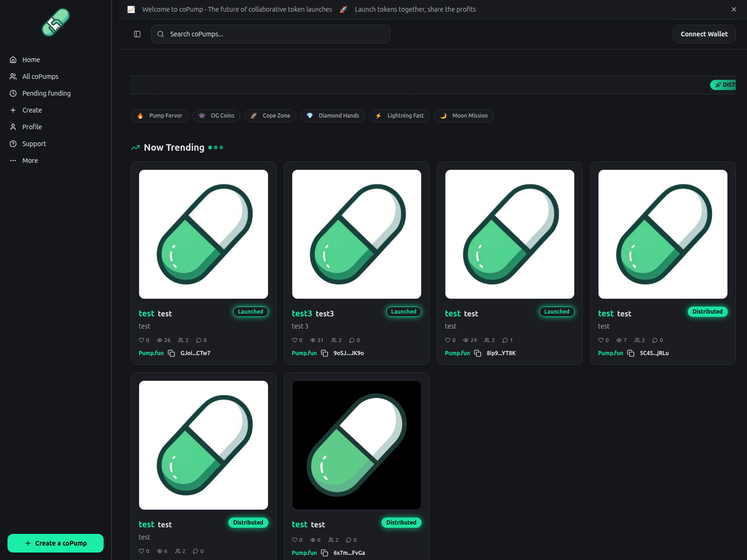Copy the 8ip9...YT8K address
The width and height of the screenshot is (747, 560).
click(478, 353)
